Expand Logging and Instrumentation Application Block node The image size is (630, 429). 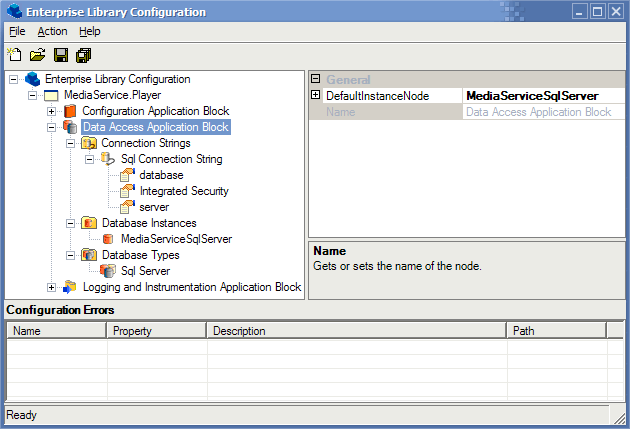pyautogui.click(x=51, y=288)
